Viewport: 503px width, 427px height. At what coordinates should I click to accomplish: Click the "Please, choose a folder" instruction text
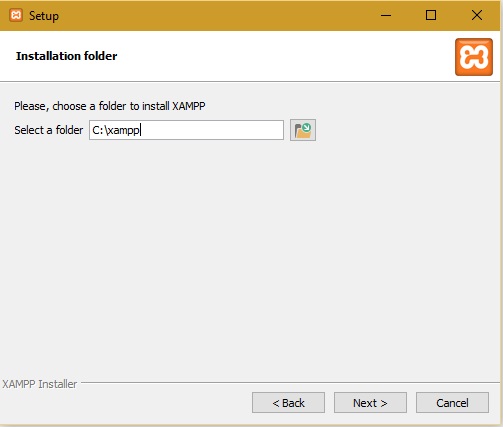click(110, 106)
